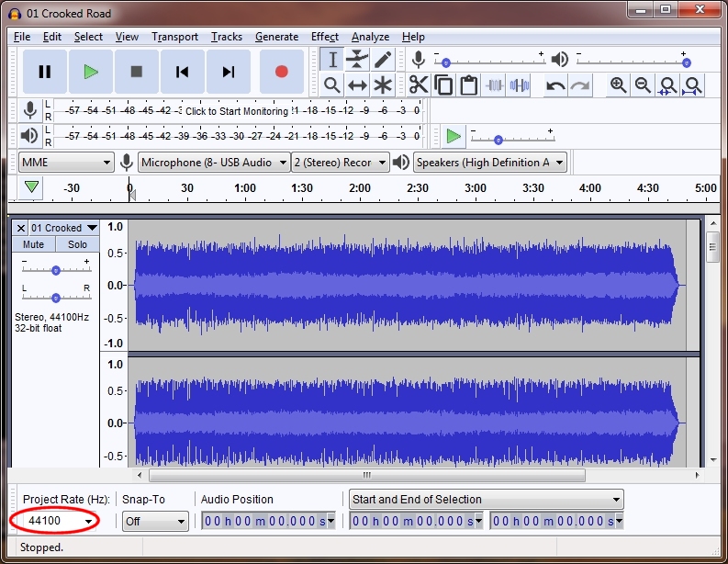Screen dimensions: 728x564
Task: Open the View menu
Action: (127, 37)
